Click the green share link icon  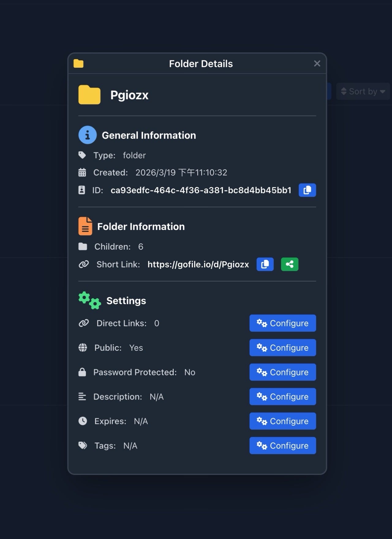(289, 264)
